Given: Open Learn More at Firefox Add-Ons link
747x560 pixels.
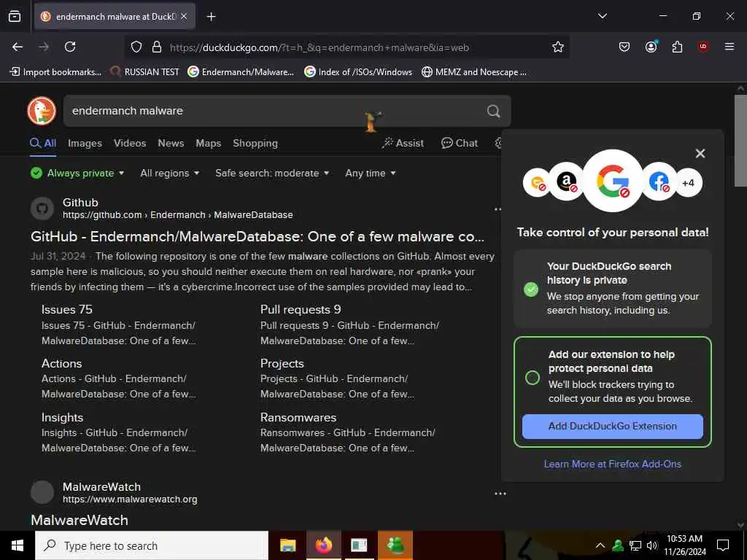Looking at the screenshot, I should pos(613,464).
